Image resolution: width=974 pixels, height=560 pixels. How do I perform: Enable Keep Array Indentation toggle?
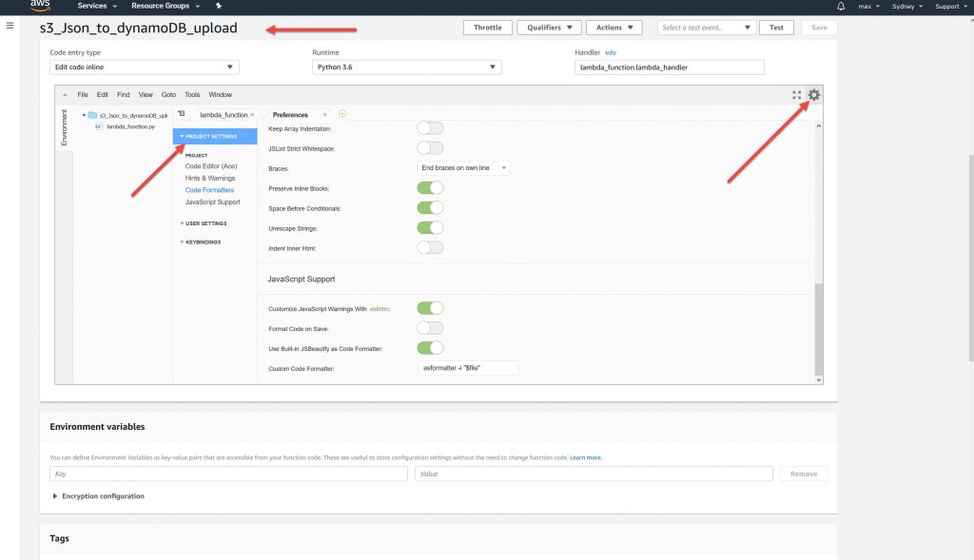[430, 128]
